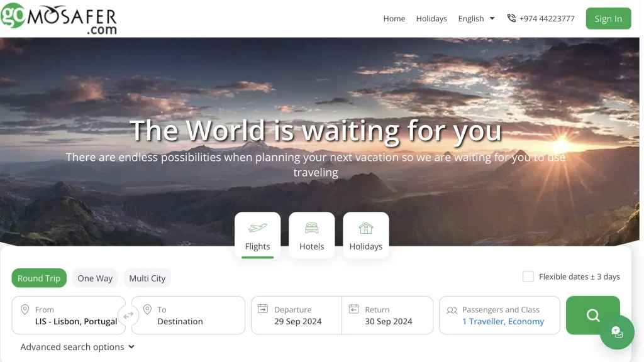Select the One Way trip option
644x362 pixels.
coord(95,278)
